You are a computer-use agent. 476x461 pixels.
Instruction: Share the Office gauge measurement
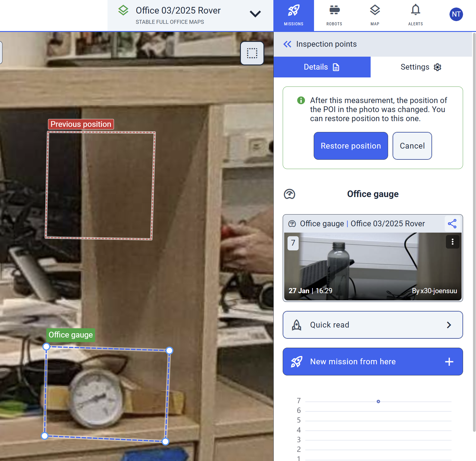point(452,224)
